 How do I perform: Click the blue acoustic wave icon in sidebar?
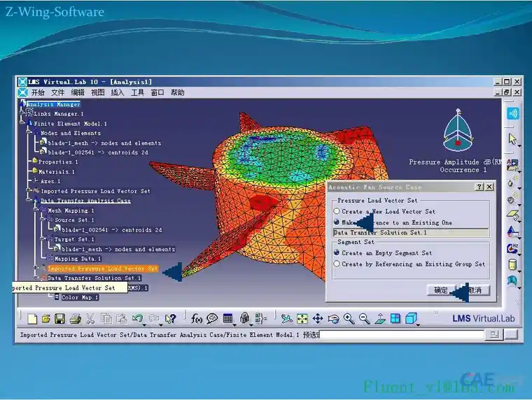512,113
